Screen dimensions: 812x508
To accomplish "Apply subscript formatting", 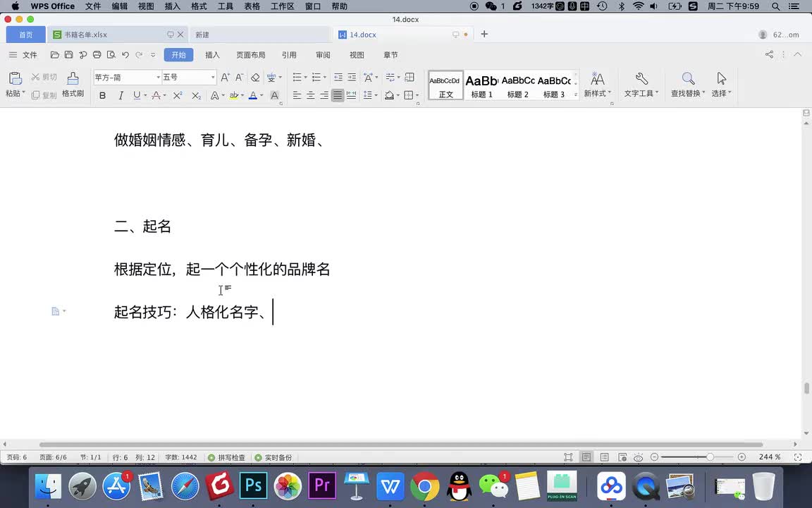I will coord(196,95).
